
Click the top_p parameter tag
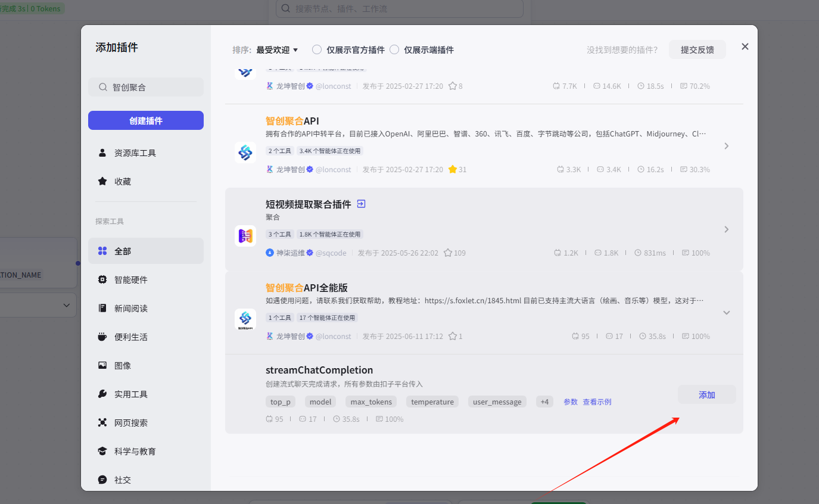click(x=281, y=402)
